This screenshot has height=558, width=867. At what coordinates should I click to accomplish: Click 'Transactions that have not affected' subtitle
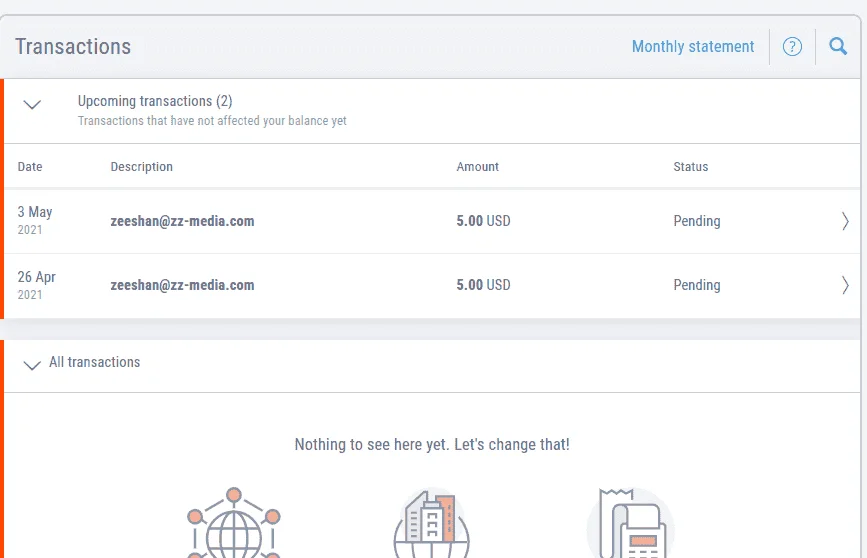212,121
